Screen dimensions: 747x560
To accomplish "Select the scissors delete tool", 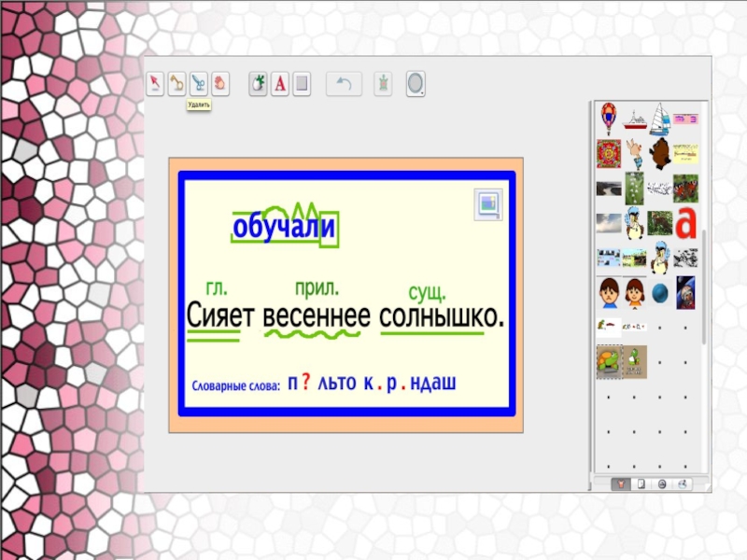I will click(199, 84).
